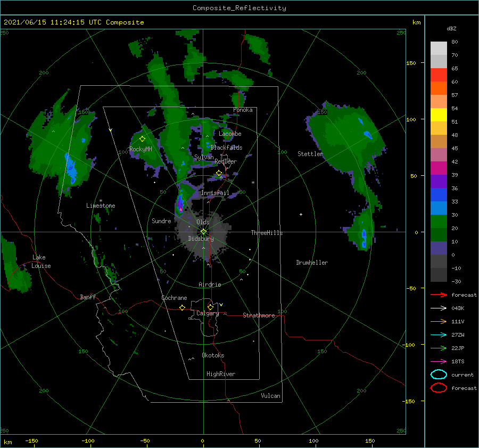The height and width of the screenshot is (448, 479).
Task: Click the Calgary city label
Action: tap(208, 313)
